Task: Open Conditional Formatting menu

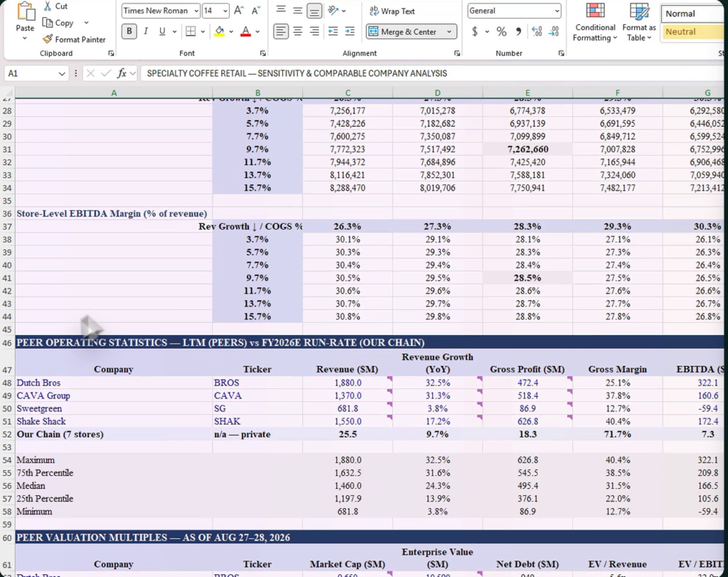Action: (595, 22)
